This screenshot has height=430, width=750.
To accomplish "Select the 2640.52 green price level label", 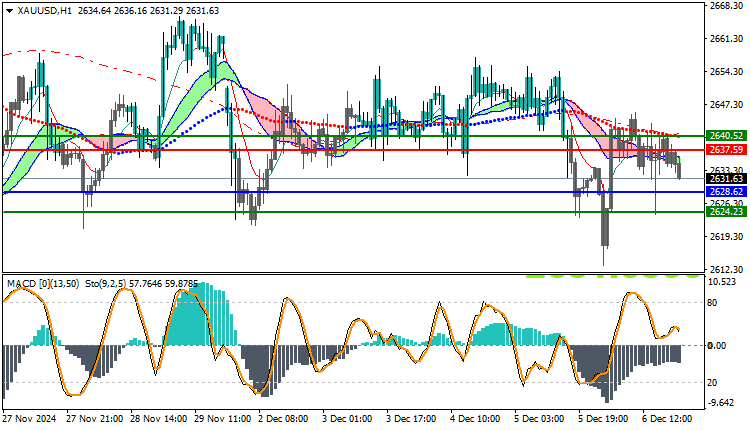I will pos(726,136).
